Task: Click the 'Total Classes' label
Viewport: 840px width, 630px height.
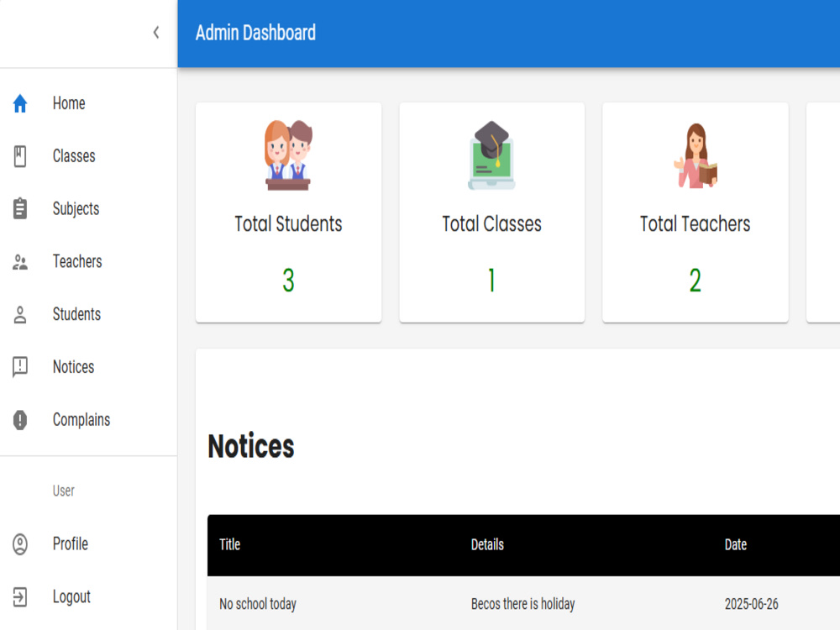Action: pyautogui.click(x=491, y=224)
